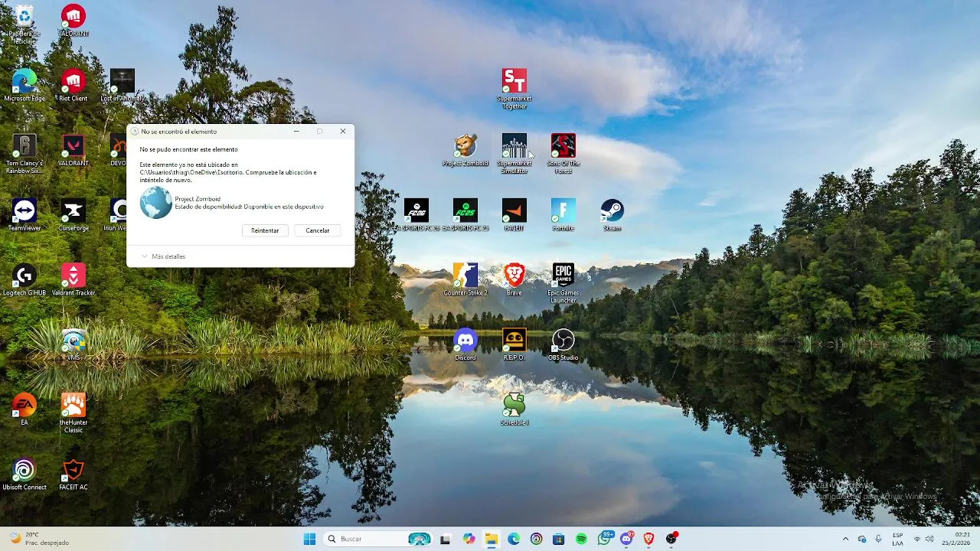Select the Sons Of The Forest icon

pyautogui.click(x=563, y=154)
